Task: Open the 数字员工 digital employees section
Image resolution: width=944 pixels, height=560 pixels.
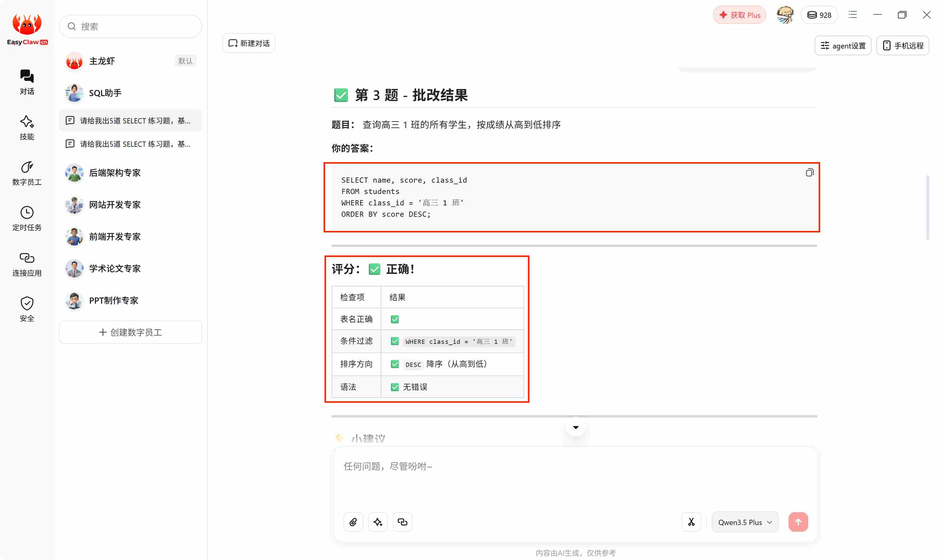Action: [27, 173]
